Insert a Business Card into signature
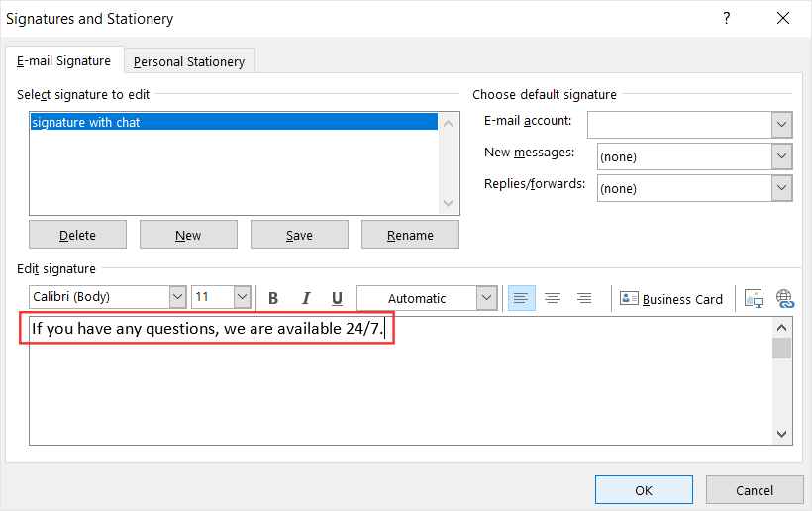Image resolution: width=812 pixels, height=511 pixels. click(x=671, y=298)
